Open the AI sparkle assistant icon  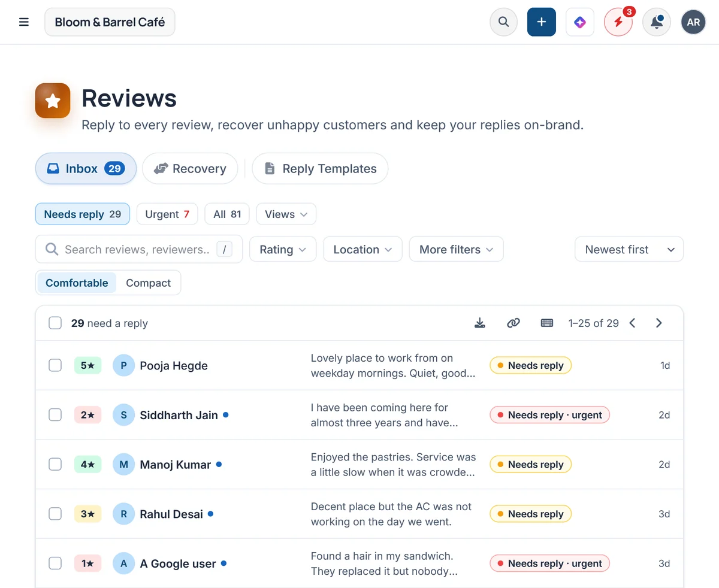coord(580,22)
